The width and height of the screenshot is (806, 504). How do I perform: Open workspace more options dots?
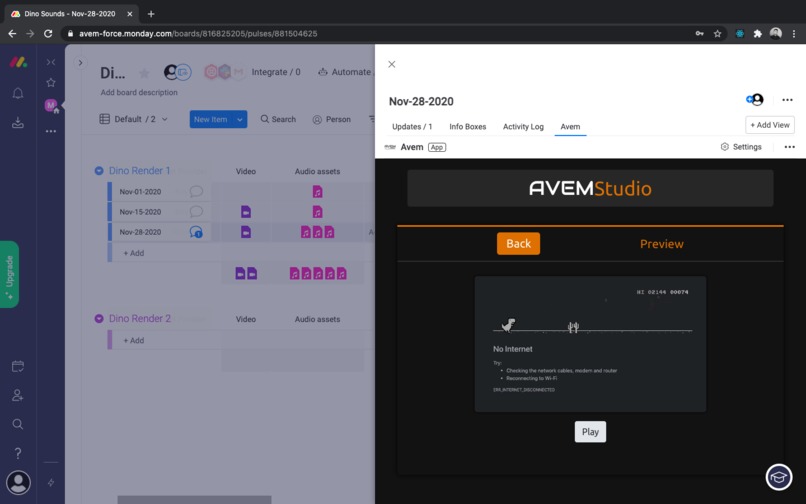[x=51, y=131]
